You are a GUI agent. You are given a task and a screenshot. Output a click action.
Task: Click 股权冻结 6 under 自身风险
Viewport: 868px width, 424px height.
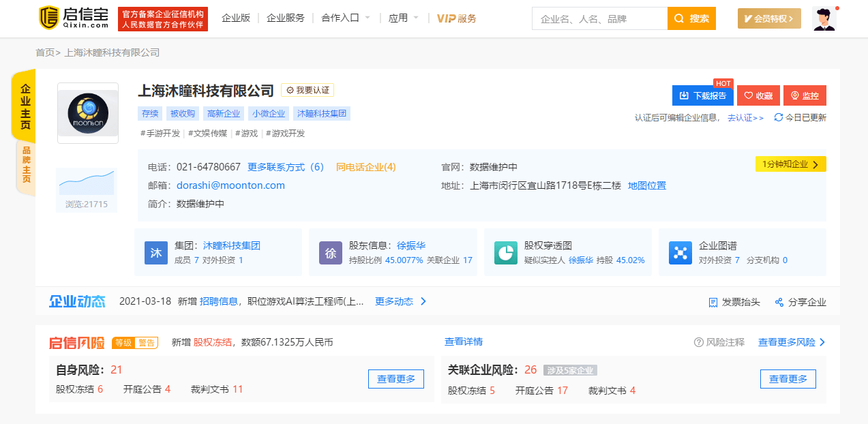click(79, 390)
